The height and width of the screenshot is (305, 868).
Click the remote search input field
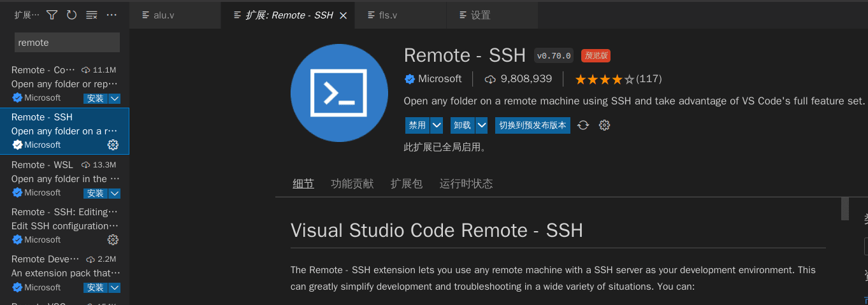67,43
